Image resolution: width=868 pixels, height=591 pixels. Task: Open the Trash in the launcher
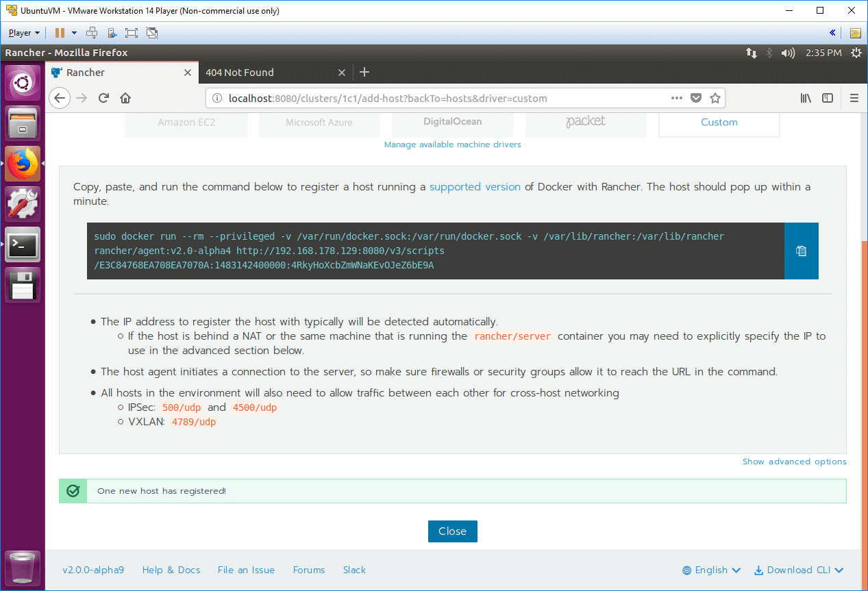pos(23,568)
